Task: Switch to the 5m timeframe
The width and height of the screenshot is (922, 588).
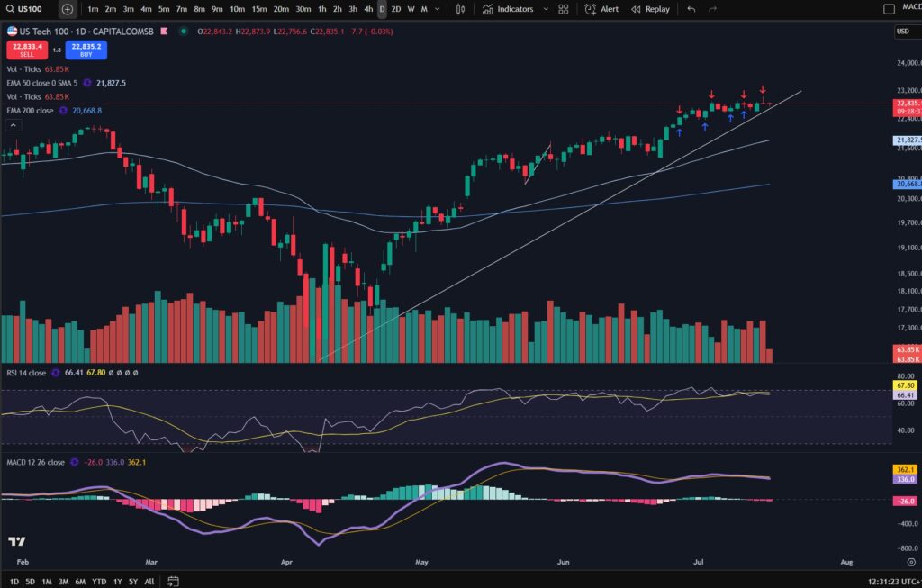Action: pyautogui.click(x=164, y=9)
